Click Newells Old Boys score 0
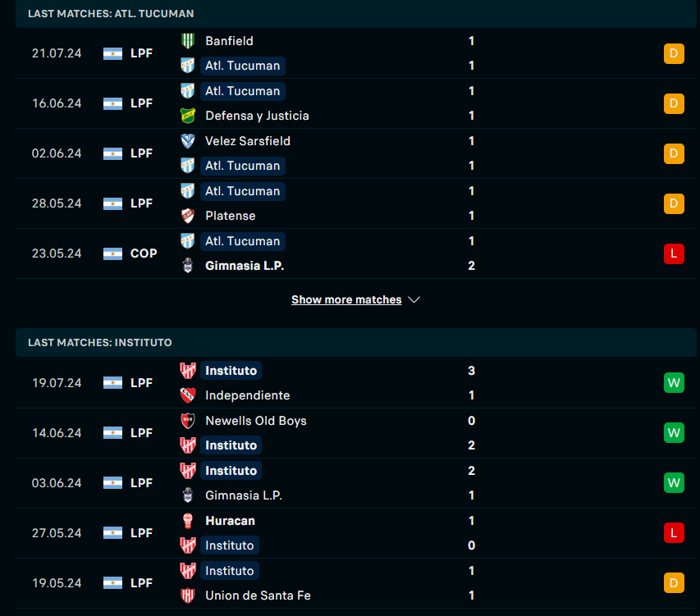Image resolution: width=700 pixels, height=616 pixels. coord(471,421)
